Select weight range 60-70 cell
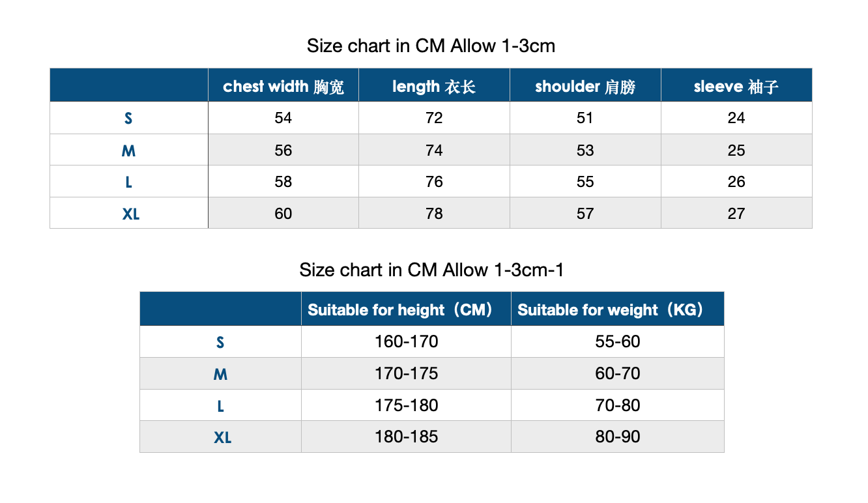This screenshot has height=503, width=868. point(618,373)
